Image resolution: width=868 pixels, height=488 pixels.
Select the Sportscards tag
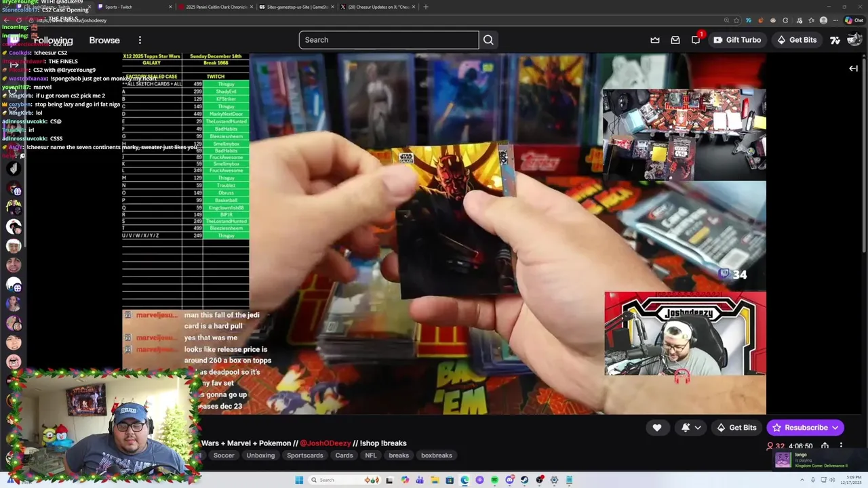pos(304,455)
